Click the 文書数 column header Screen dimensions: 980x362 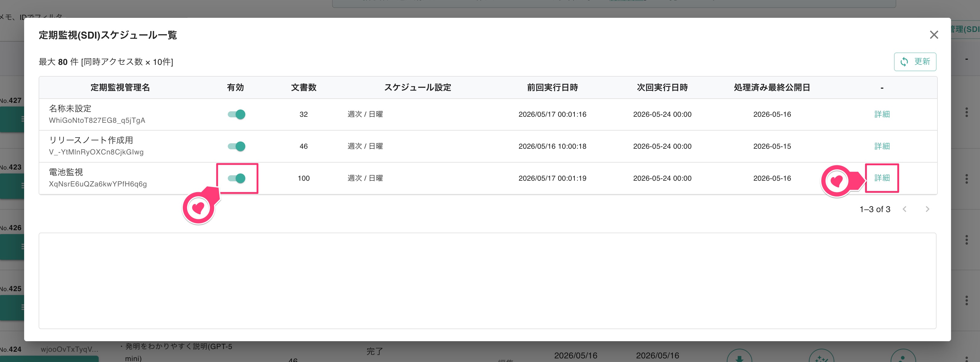click(x=304, y=87)
